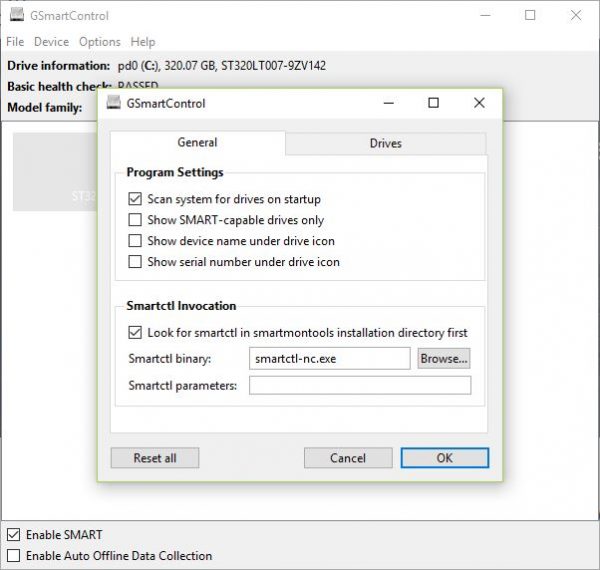Screen dimensions: 600x570
Task: Click the Reset all button
Action: (x=155, y=458)
